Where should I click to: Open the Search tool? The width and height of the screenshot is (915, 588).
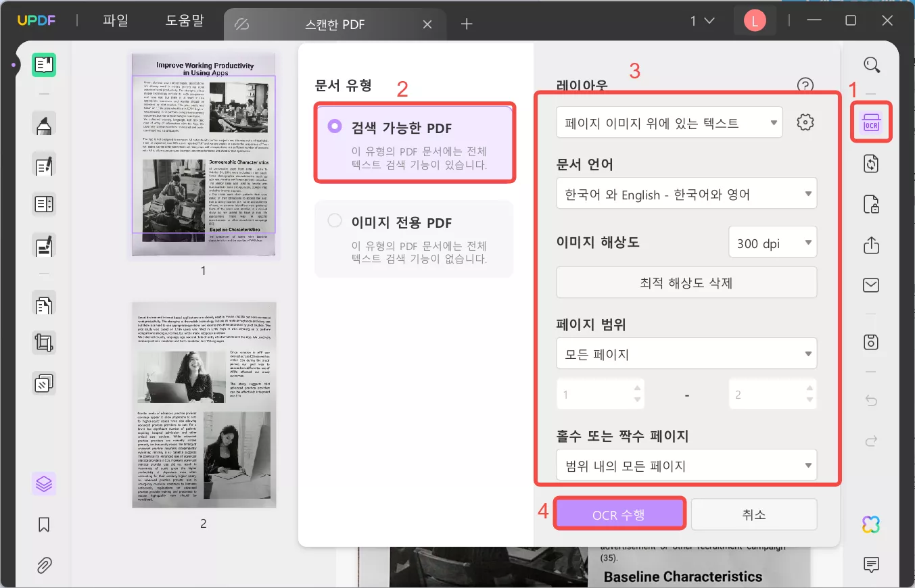(x=871, y=65)
